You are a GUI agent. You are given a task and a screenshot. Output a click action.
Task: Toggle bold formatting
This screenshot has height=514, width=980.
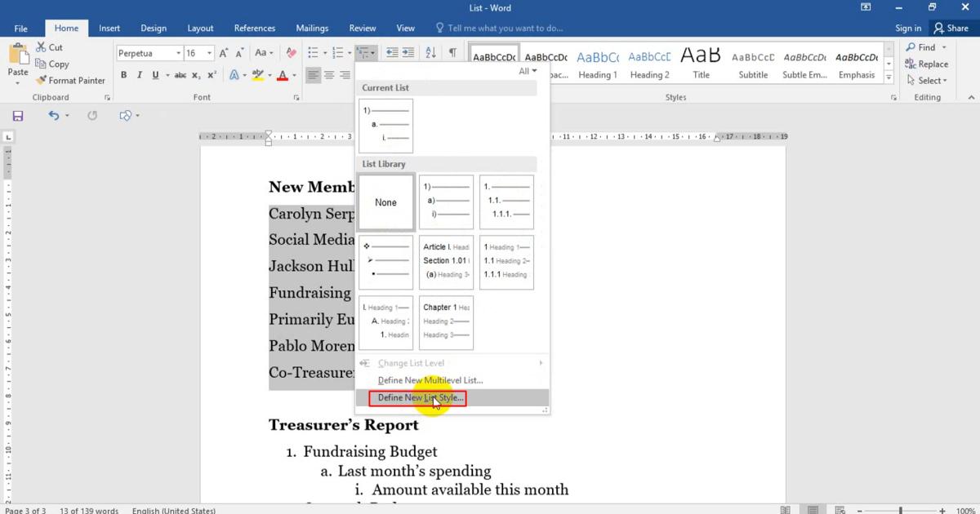point(123,75)
